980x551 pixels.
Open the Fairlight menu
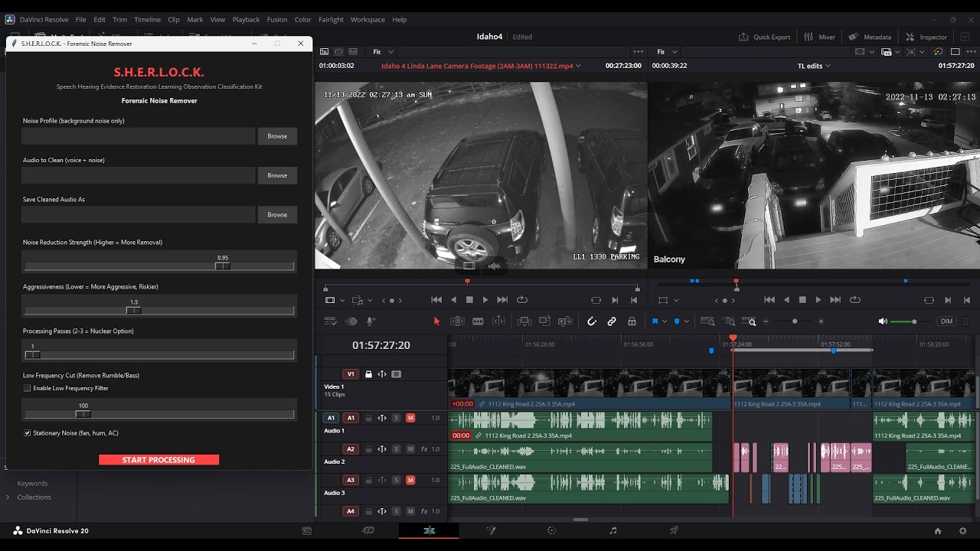[x=330, y=19]
